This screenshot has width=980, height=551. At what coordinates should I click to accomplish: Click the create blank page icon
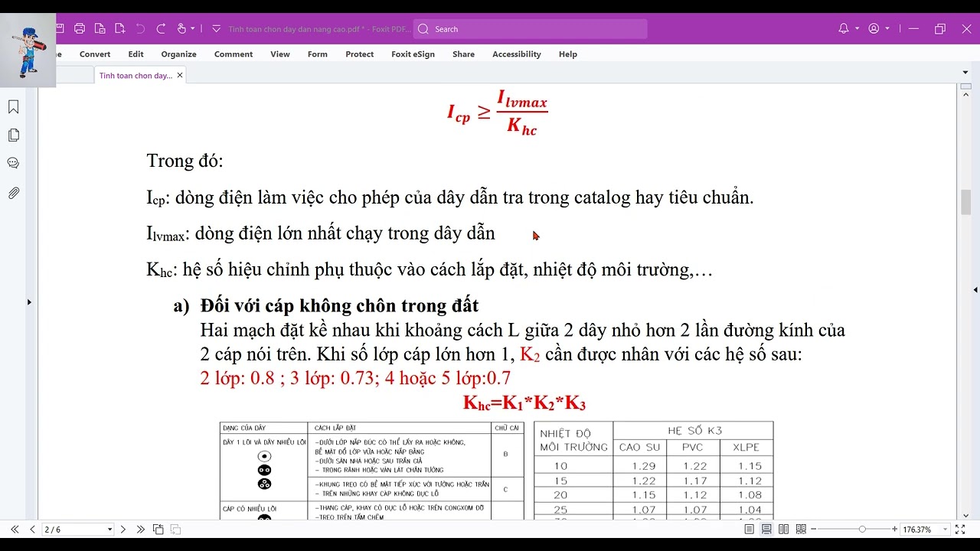119,28
